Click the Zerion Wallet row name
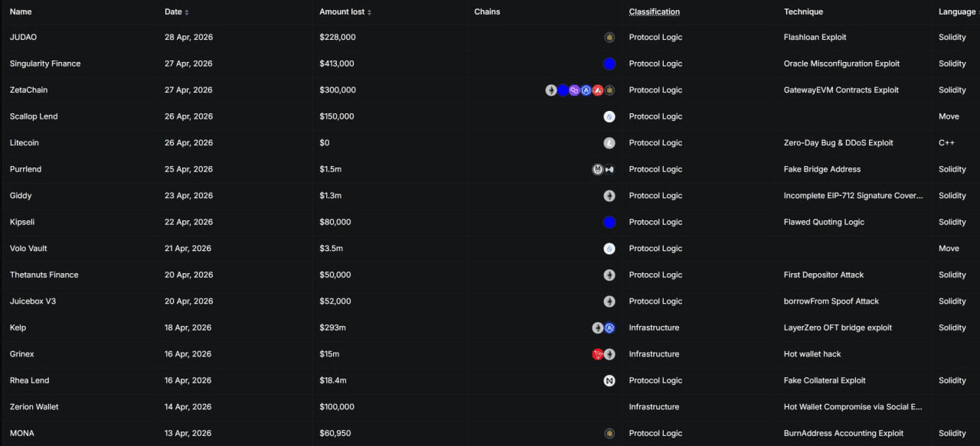 (x=34, y=407)
